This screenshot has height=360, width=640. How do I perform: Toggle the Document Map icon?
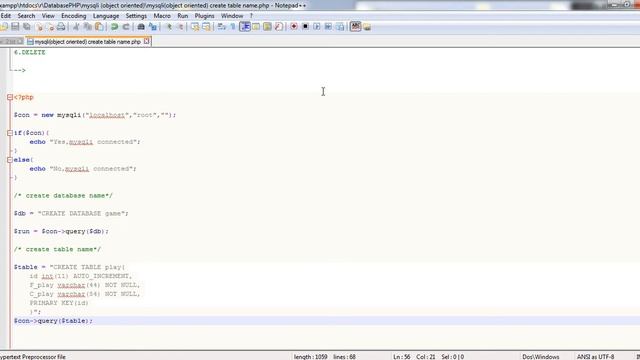[x=267, y=27]
